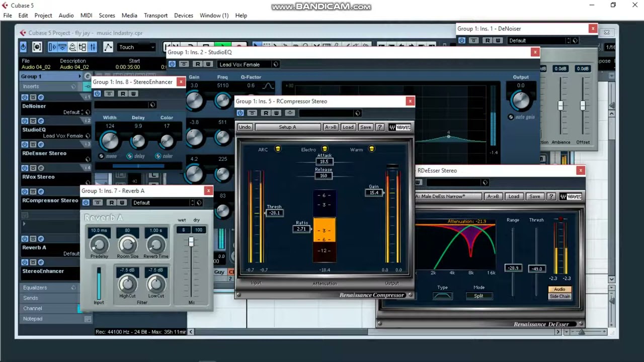Toggle Reverb A plugin power icon
The image size is (644, 362).
click(86, 203)
